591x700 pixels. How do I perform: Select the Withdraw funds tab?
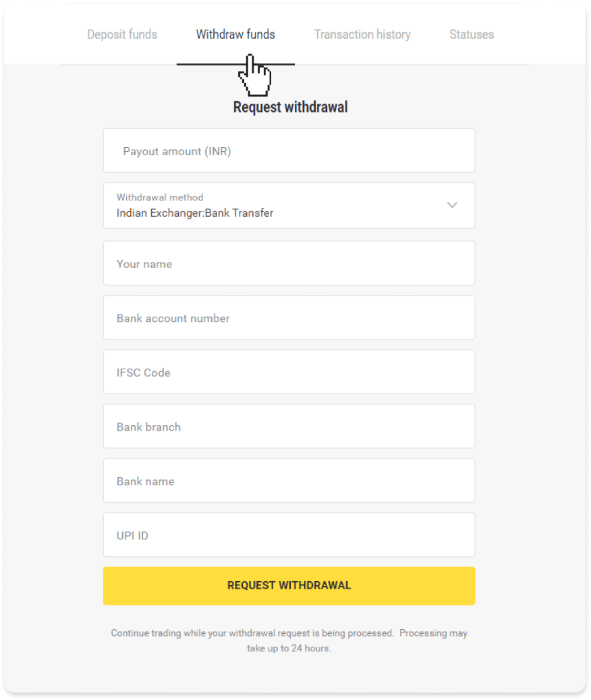(x=235, y=34)
